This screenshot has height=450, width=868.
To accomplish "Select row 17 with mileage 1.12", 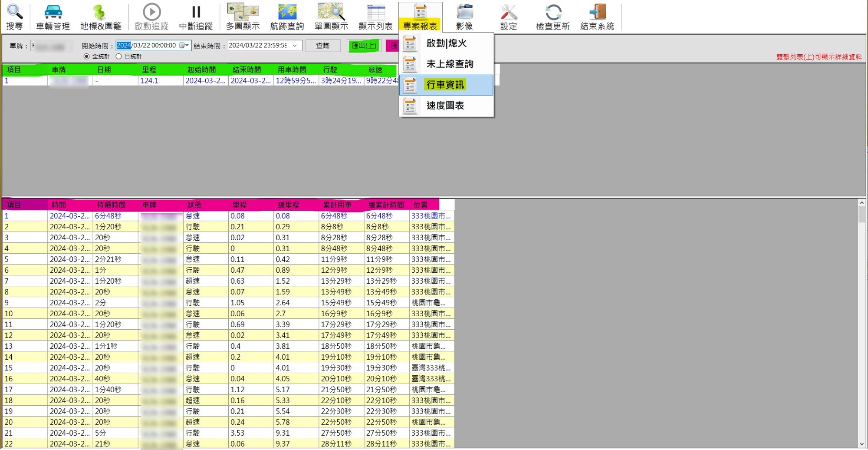I will click(x=228, y=390).
